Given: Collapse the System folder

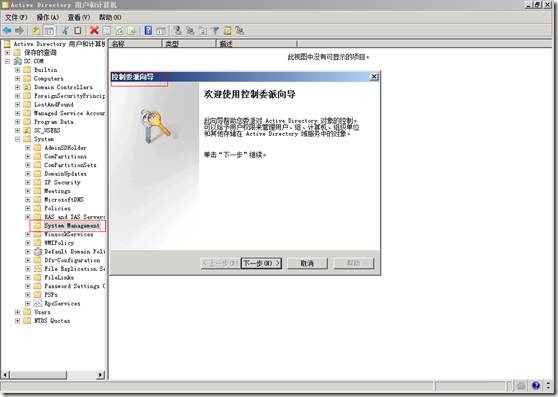Looking at the screenshot, I should [17, 139].
